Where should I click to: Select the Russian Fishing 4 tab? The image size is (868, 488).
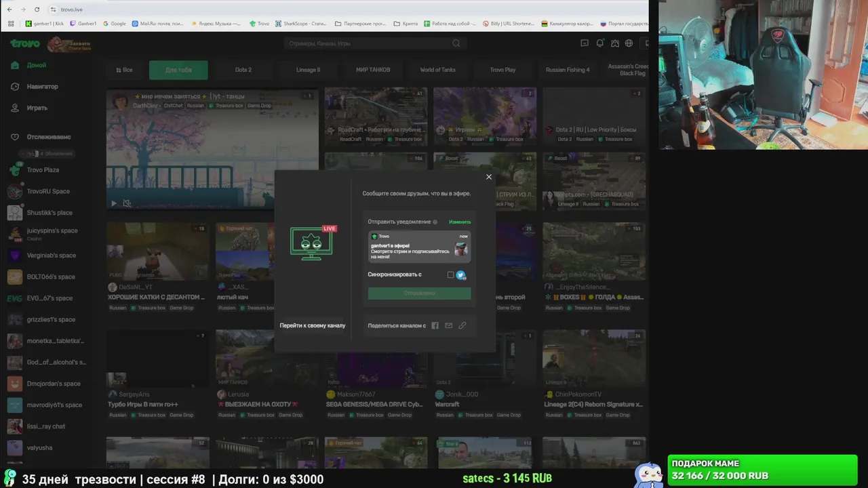[568, 70]
